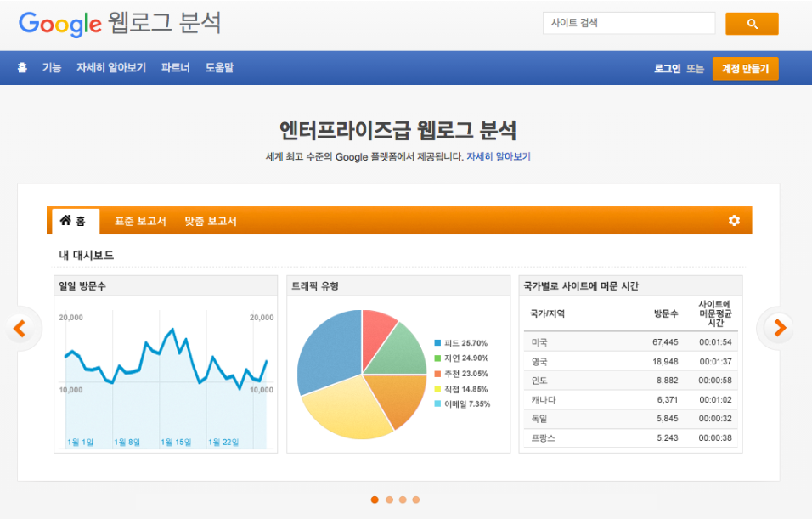Focus the 사이트 검색 input field
Viewport: 812px width, 519px height.
tap(629, 23)
